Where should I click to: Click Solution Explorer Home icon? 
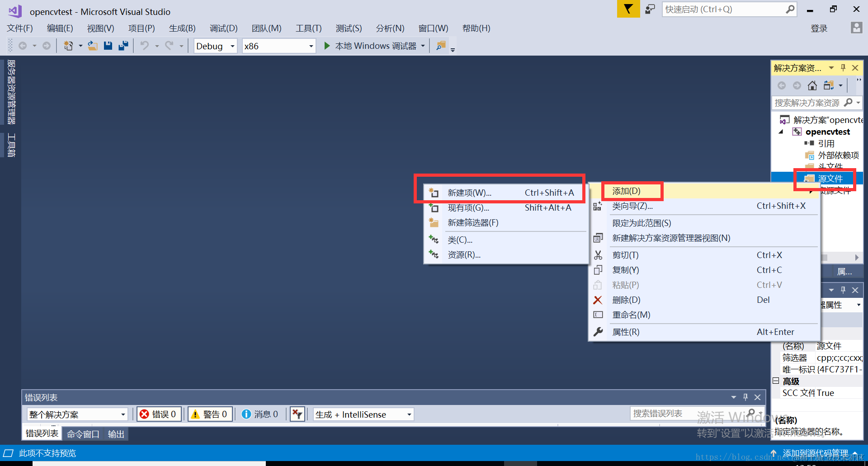coord(812,85)
